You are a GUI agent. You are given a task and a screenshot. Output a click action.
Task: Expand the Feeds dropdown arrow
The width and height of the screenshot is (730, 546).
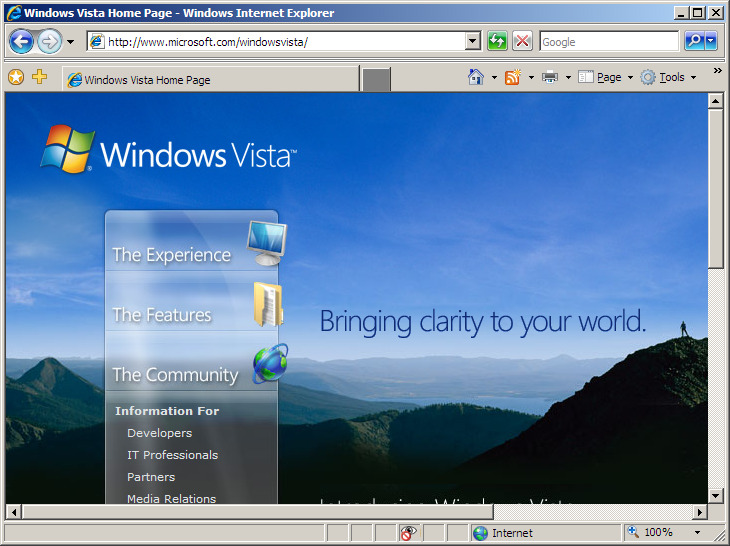(531, 77)
